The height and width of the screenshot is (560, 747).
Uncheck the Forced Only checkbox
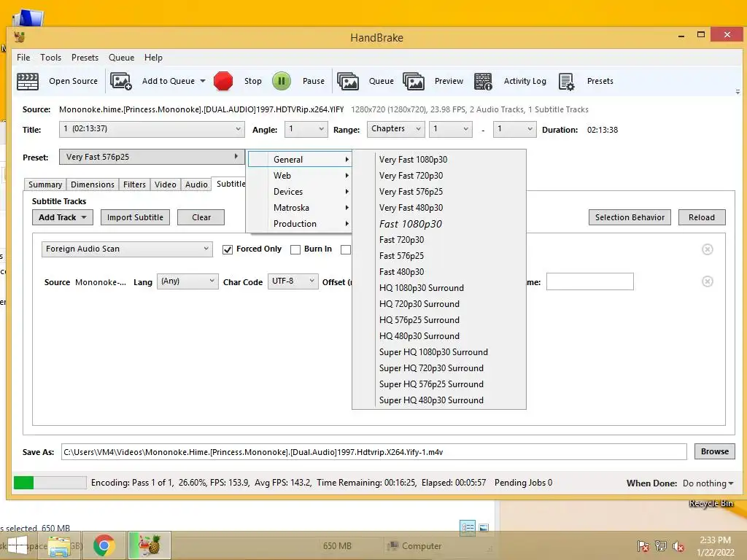[x=228, y=249]
